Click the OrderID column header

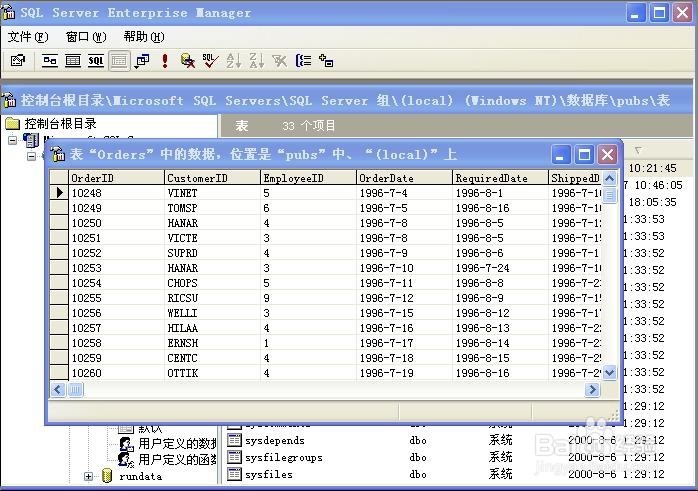(116, 178)
